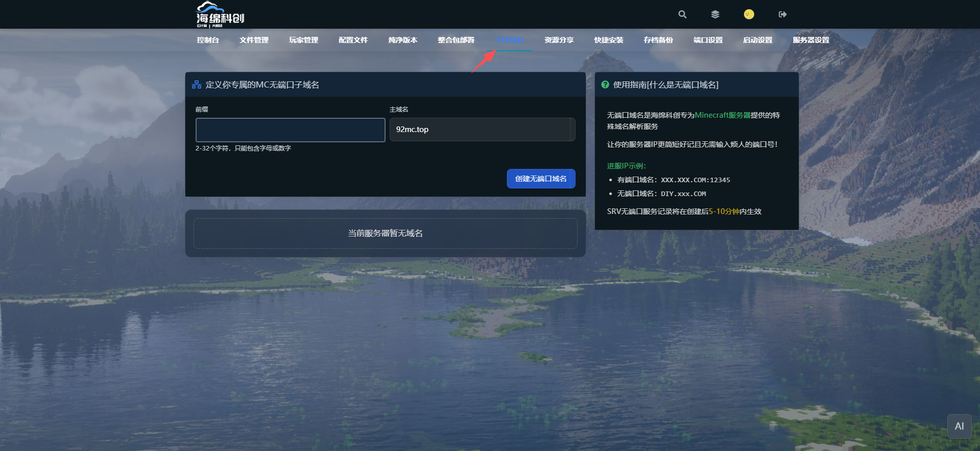Open the 主域名 92mc.top dropdown

coord(482,130)
